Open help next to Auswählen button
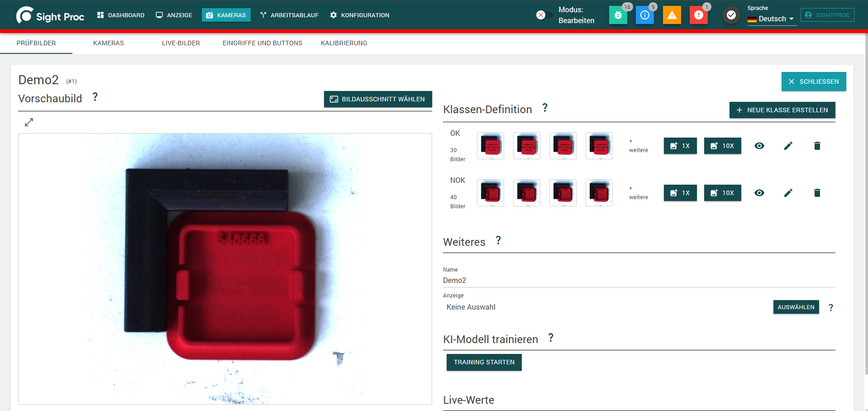Image resolution: width=868 pixels, height=411 pixels. (831, 307)
